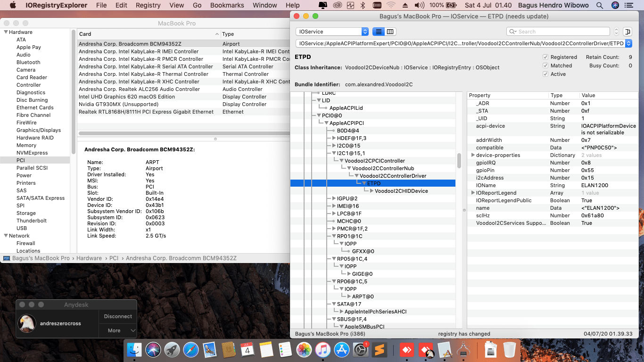Image resolution: width=644 pixels, height=362 pixels.
Task: Toggle the Registered checkbox
Action: [x=545, y=57]
